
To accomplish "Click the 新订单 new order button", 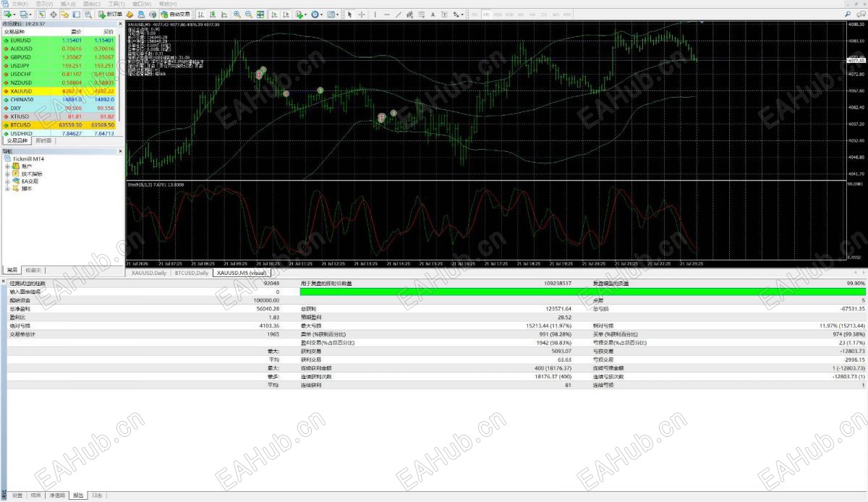I will pos(111,14).
